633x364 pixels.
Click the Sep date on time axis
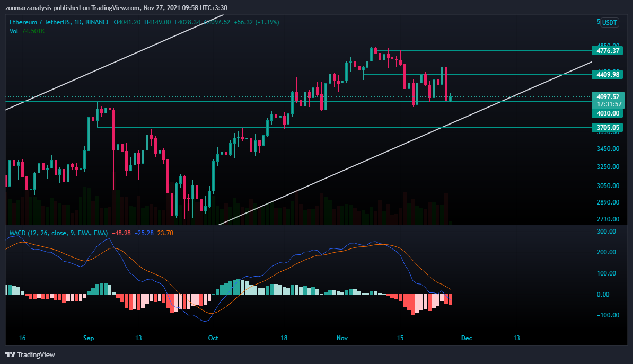click(89, 338)
